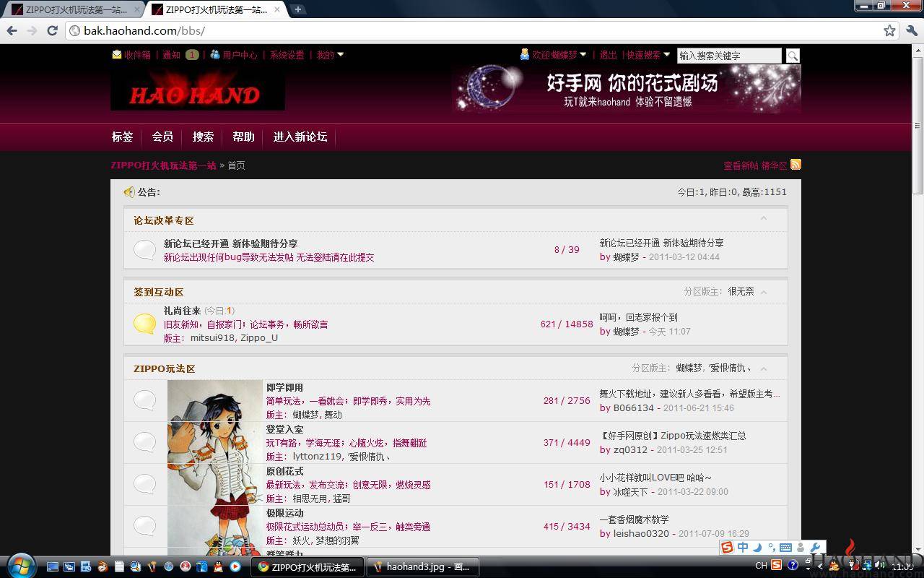
Task: Click the ZIPPO打火机玩法第一站 breadcrumb link
Action: coord(163,165)
